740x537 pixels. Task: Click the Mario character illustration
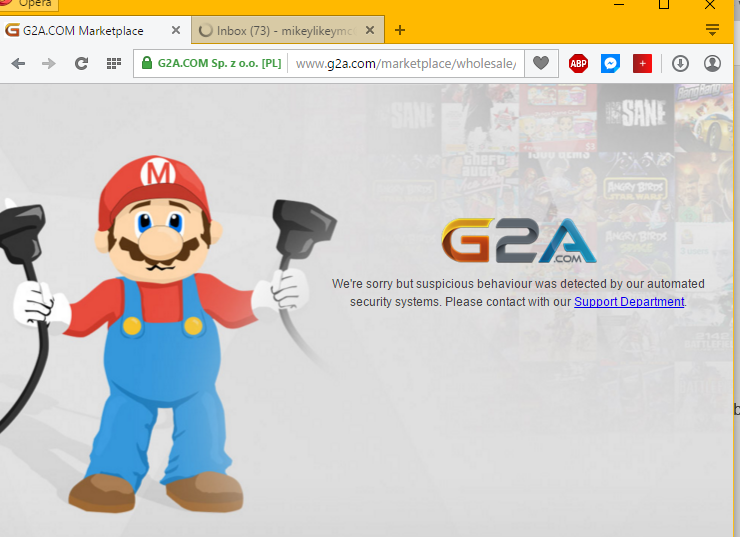coord(160,334)
